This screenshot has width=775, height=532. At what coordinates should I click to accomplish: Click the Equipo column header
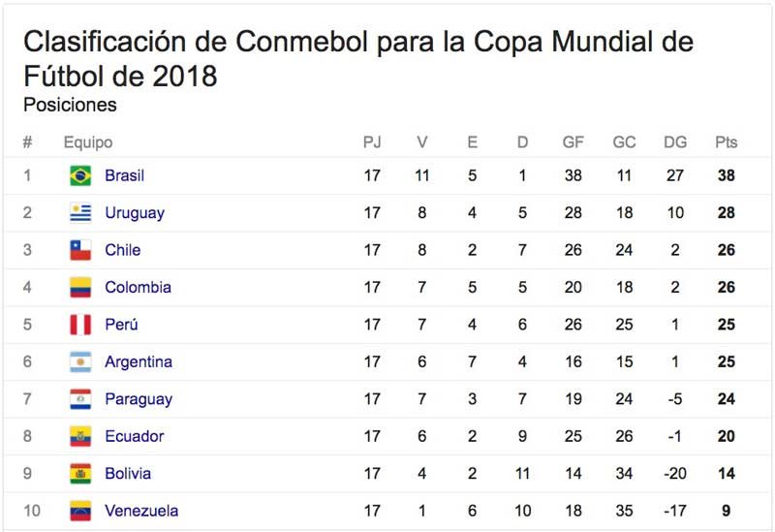(88, 142)
